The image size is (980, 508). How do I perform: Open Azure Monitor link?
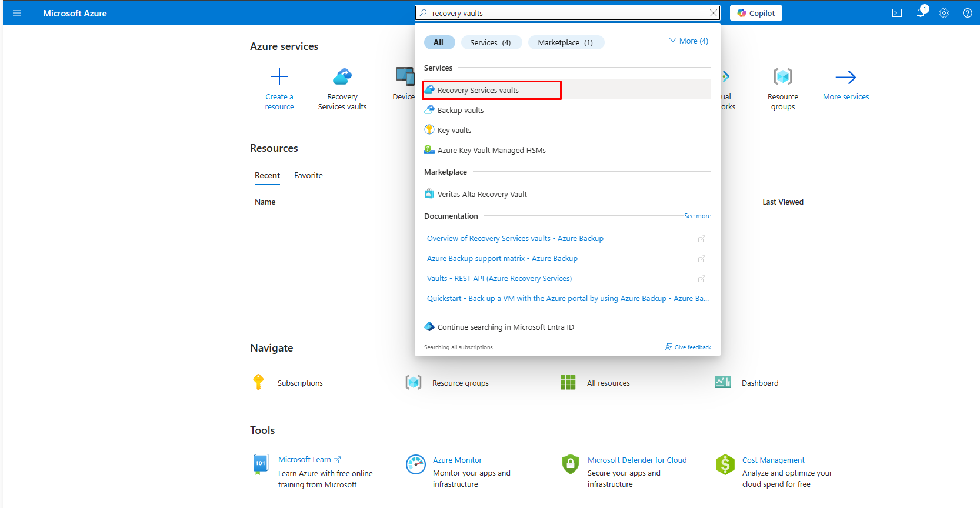[457, 460]
